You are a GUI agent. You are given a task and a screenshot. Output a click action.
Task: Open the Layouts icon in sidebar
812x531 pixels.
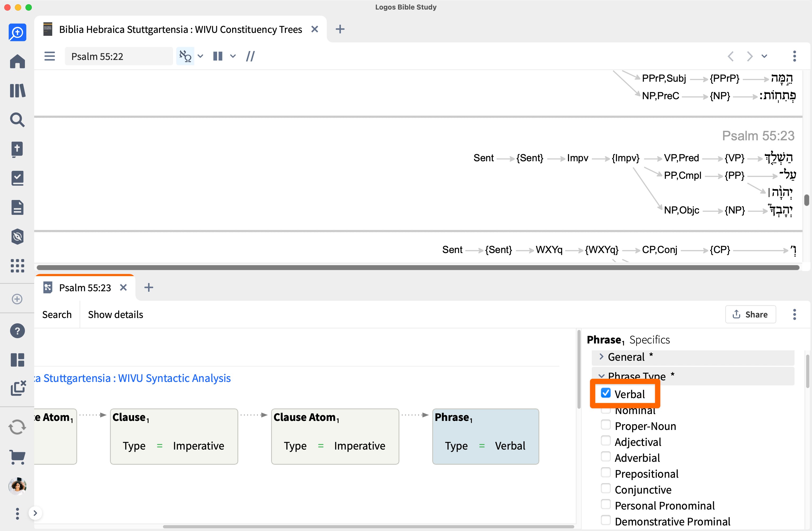pos(17,360)
